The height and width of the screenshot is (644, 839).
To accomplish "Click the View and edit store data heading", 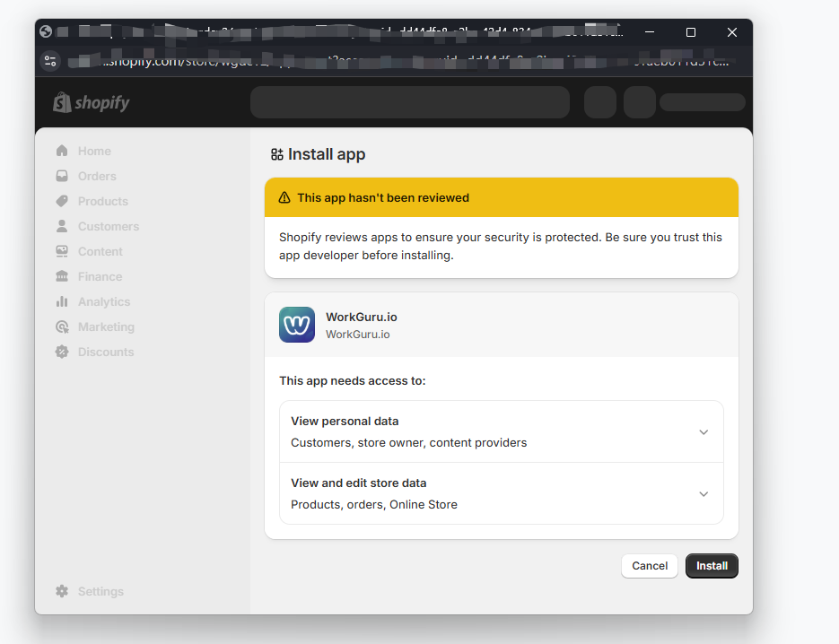I will click(x=359, y=483).
